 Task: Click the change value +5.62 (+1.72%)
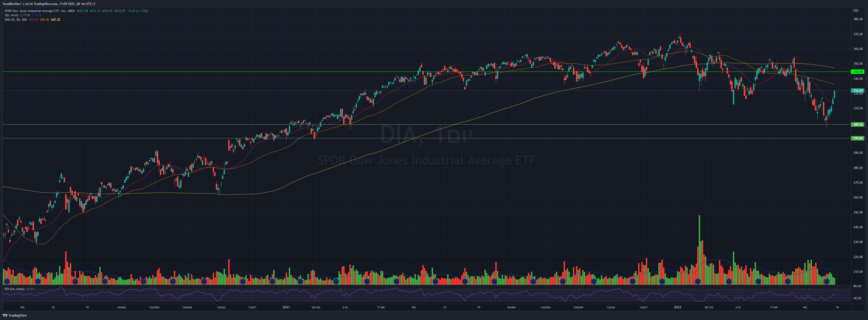(137, 11)
